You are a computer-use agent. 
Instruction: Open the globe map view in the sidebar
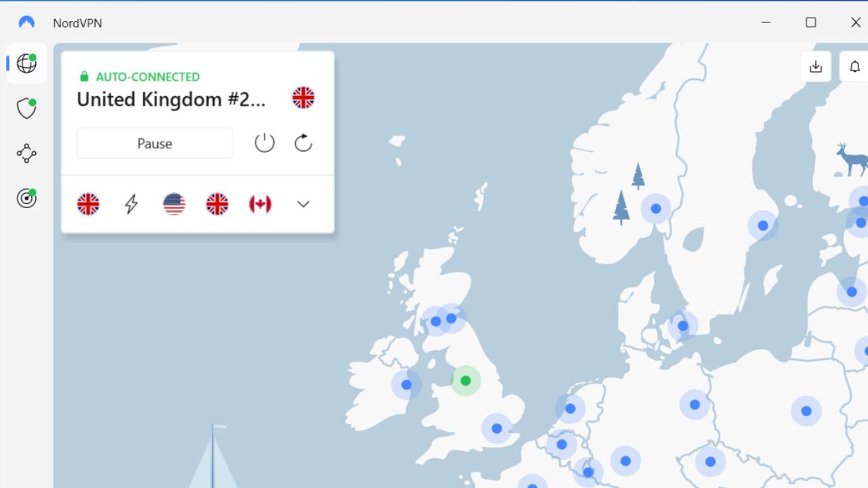click(26, 63)
